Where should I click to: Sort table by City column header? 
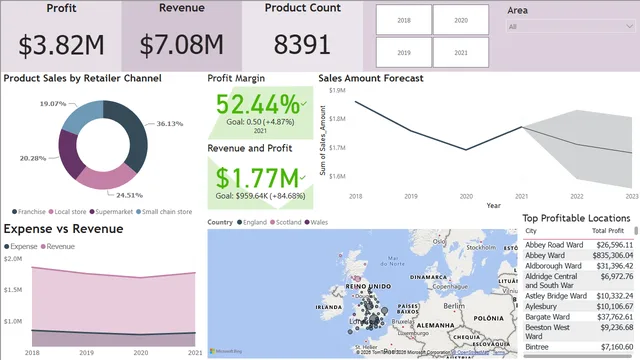[531, 231]
